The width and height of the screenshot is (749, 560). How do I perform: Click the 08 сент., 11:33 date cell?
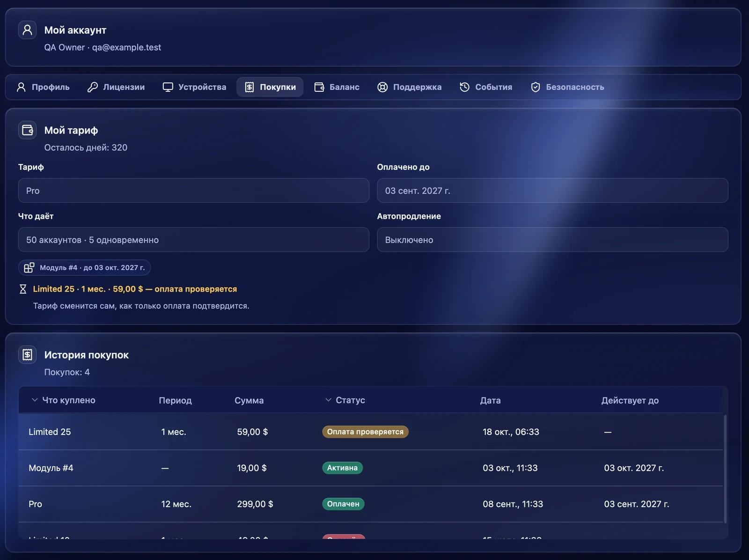[x=513, y=504]
